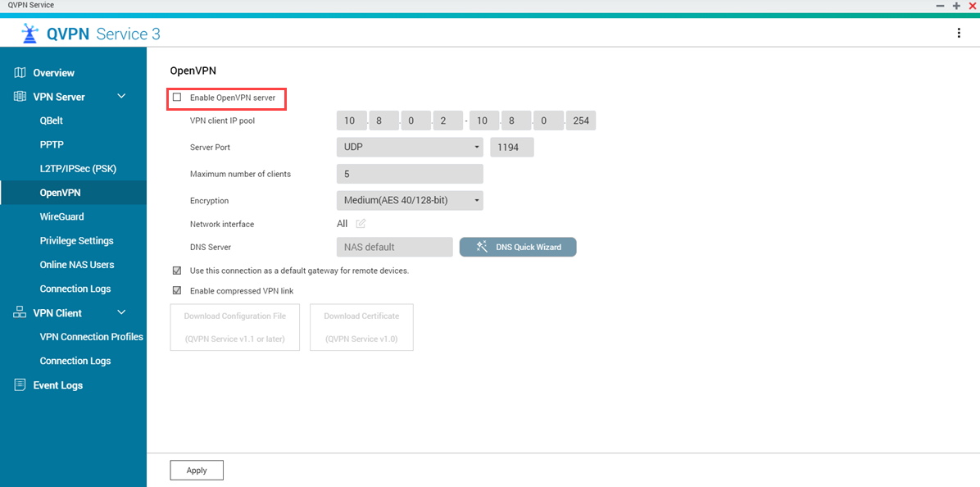
Task: Click the Maximum number of clients field
Action: (x=410, y=174)
